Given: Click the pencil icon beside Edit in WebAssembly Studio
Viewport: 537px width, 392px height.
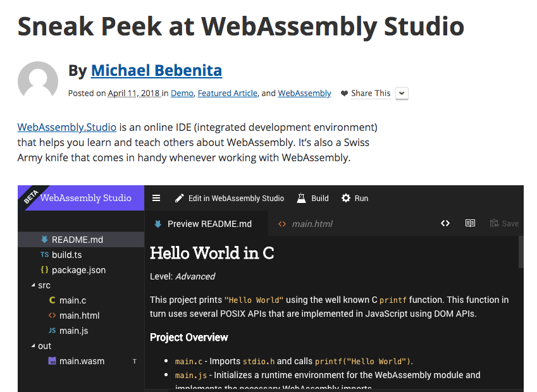Looking at the screenshot, I should tap(179, 199).
